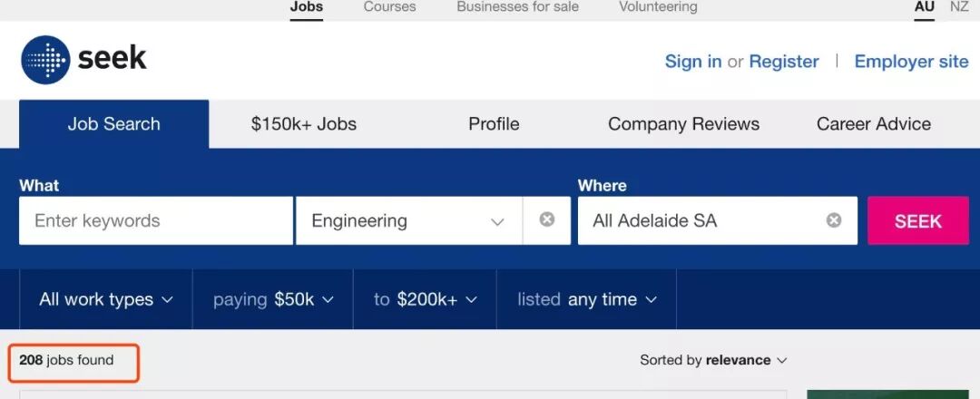Select the Career Advice tab
This screenshot has width=980, height=399.
pyautogui.click(x=873, y=124)
